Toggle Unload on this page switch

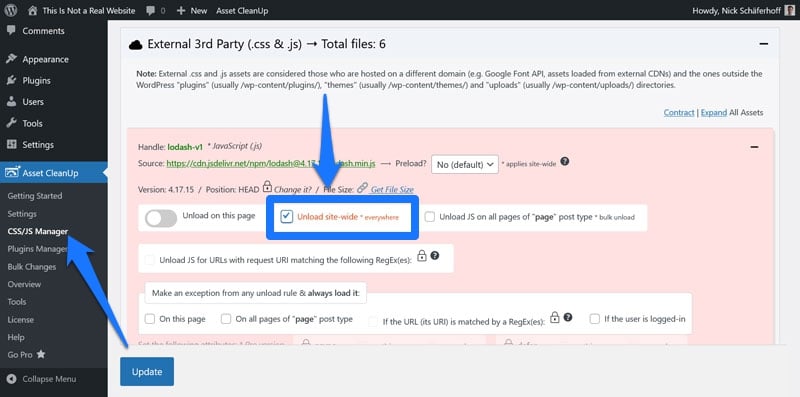click(161, 218)
